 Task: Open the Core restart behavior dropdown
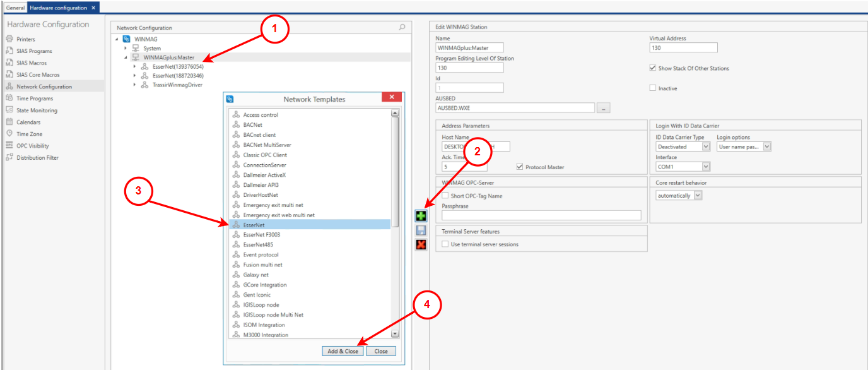point(679,196)
